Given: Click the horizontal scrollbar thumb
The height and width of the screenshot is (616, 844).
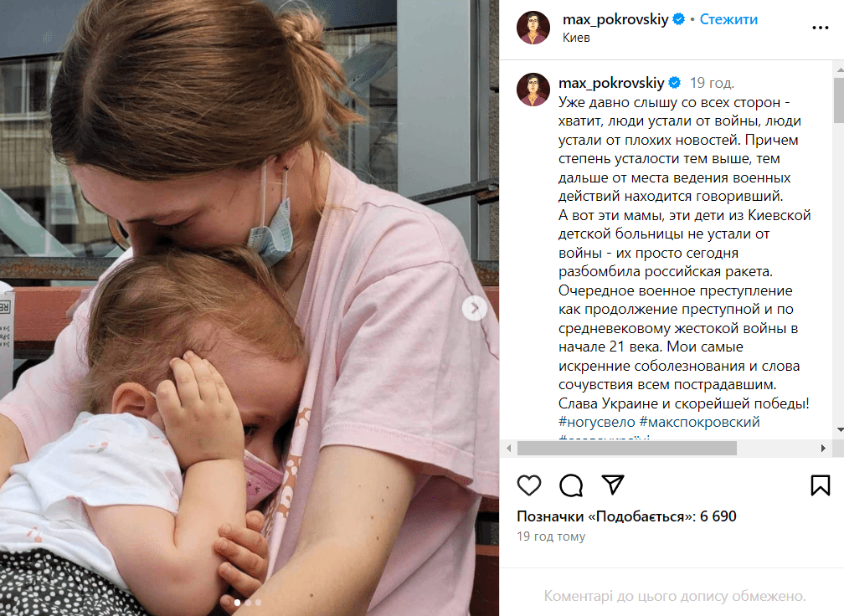Looking at the screenshot, I should pos(626,448).
